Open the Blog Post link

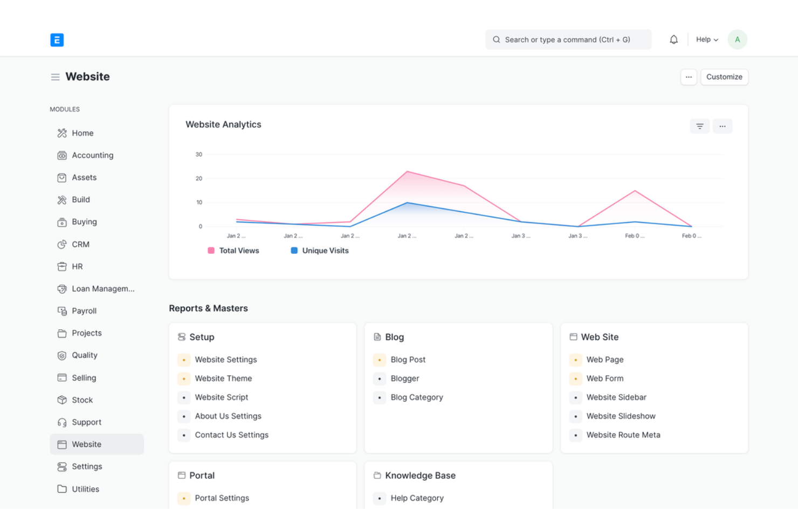(x=408, y=360)
